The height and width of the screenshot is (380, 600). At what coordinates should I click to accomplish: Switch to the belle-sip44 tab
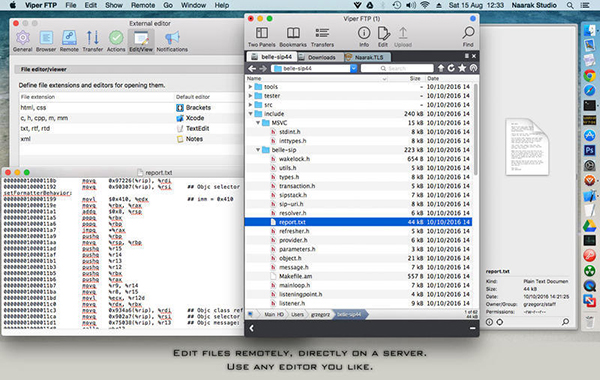pyautogui.click(x=272, y=57)
